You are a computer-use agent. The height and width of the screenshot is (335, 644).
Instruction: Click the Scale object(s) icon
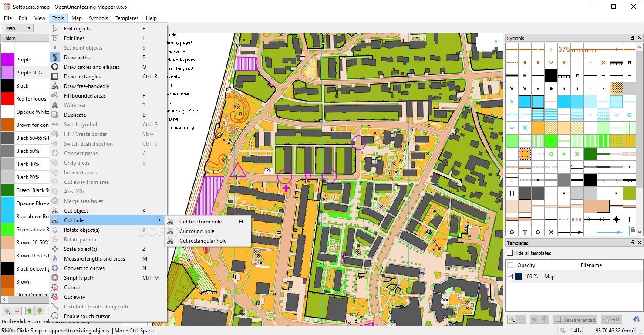(55, 249)
